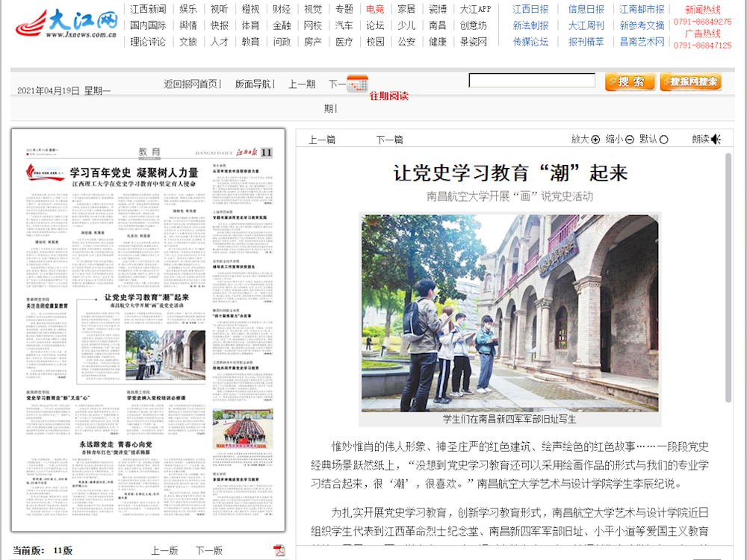Open the calendar icon for past issues
The image size is (747, 560).
coord(358,83)
